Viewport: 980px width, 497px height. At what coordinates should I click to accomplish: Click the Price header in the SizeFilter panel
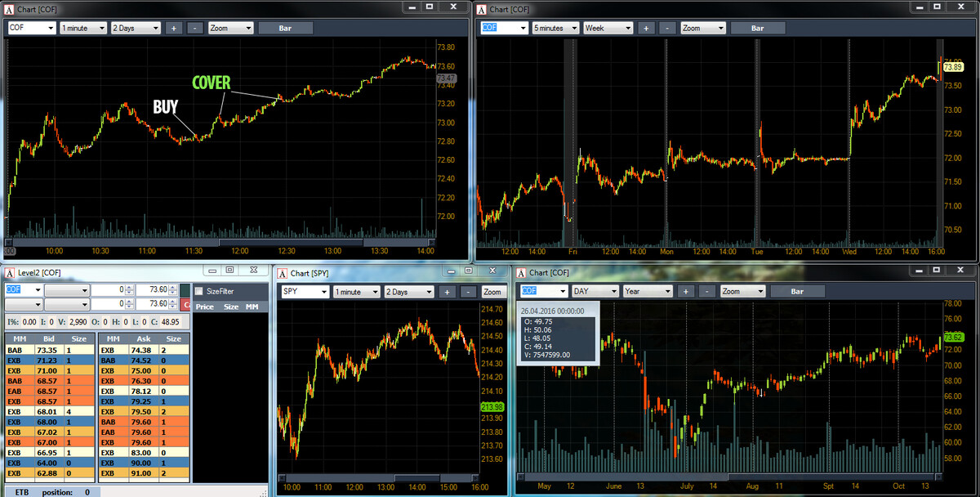(x=205, y=307)
